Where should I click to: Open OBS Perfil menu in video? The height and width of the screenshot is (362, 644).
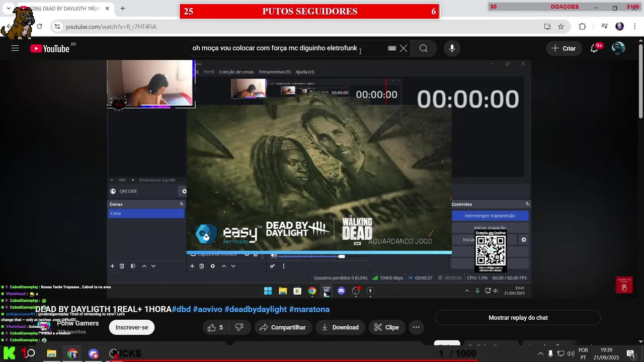point(208,72)
